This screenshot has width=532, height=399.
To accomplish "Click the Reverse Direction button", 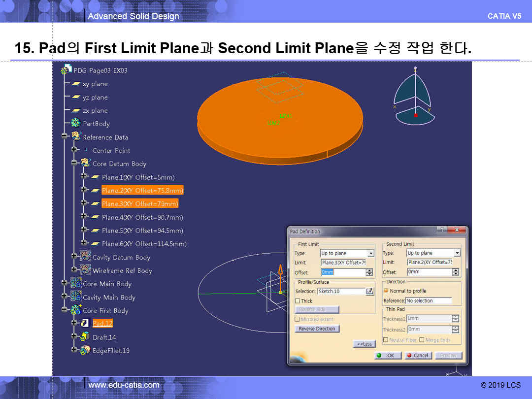I will (x=317, y=329).
